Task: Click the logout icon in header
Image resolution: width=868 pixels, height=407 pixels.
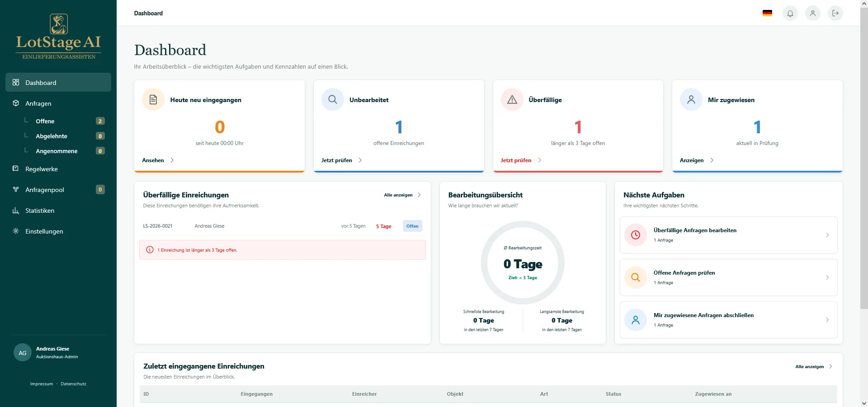Action: [835, 13]
